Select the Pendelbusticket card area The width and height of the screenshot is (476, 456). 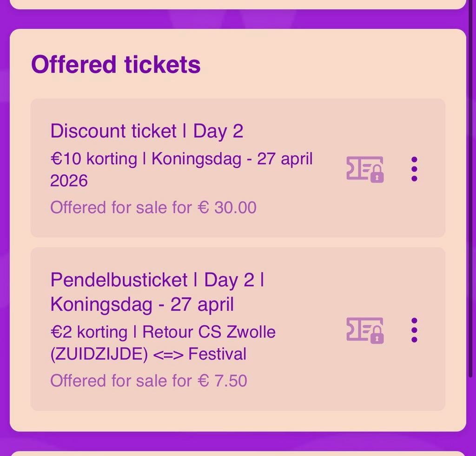point(238,329)
